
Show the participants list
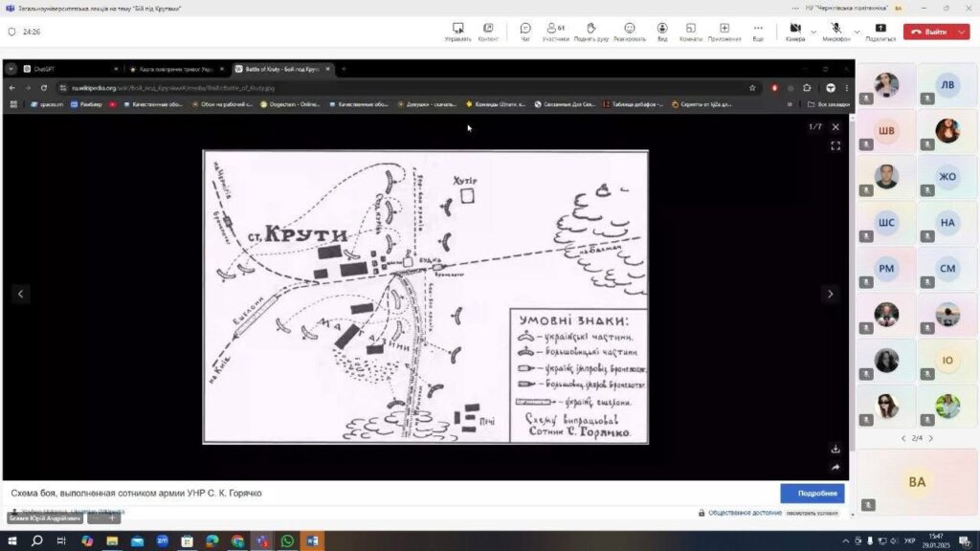554,32
